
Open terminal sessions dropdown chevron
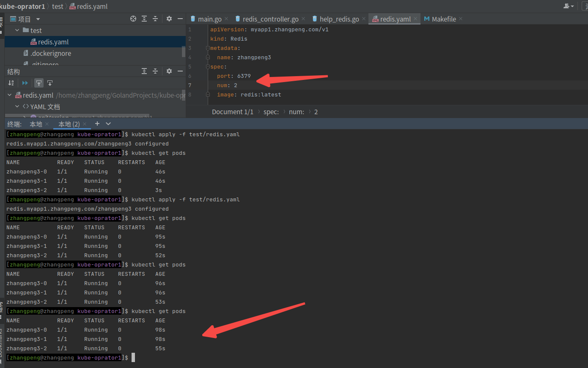108,124
